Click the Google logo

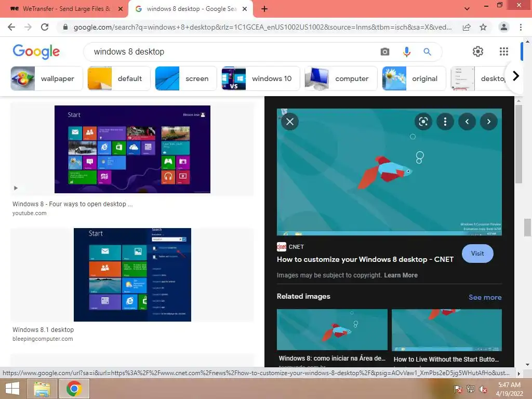point(36,51)
